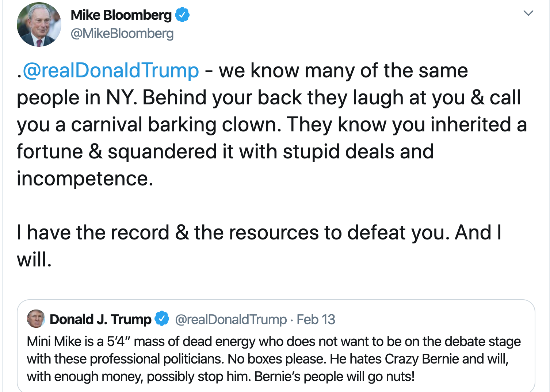The image size is (550, 392).
Task: Click the final word 'will.' in tweet
Action: click(x=34, y=260)
